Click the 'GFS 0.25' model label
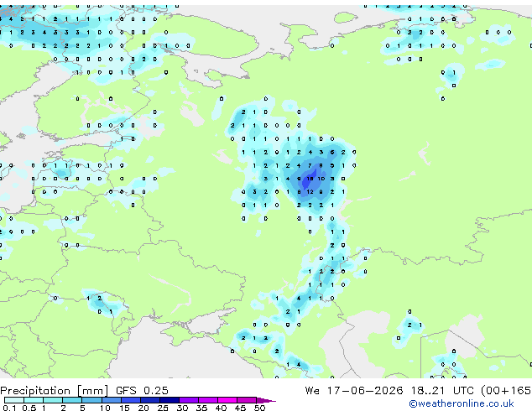Image resolution: width=532 pixels, height=411 pixels. point(142,391)
